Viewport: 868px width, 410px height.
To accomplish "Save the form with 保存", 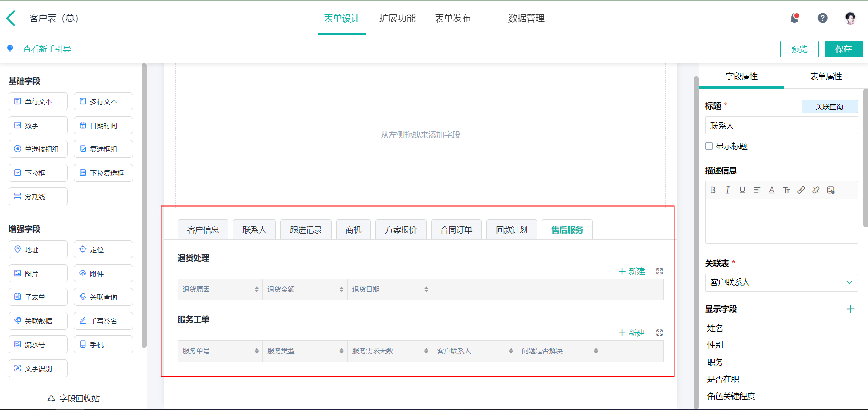I will tap(844, 49).
